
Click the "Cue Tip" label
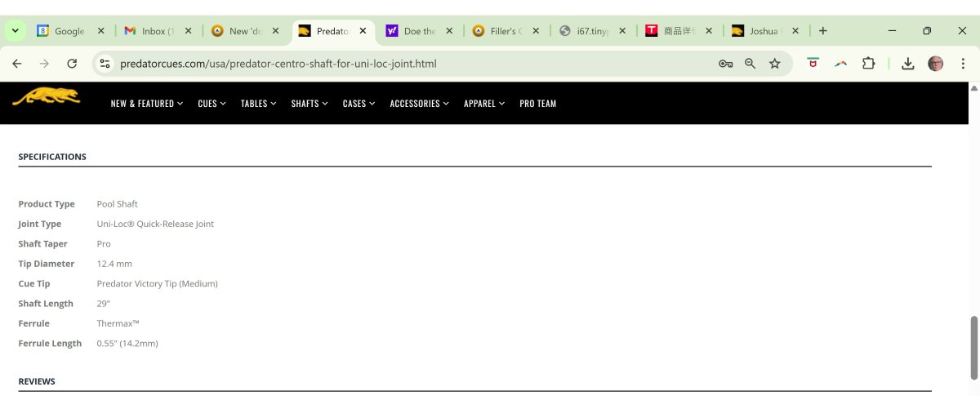click(34, 283)
